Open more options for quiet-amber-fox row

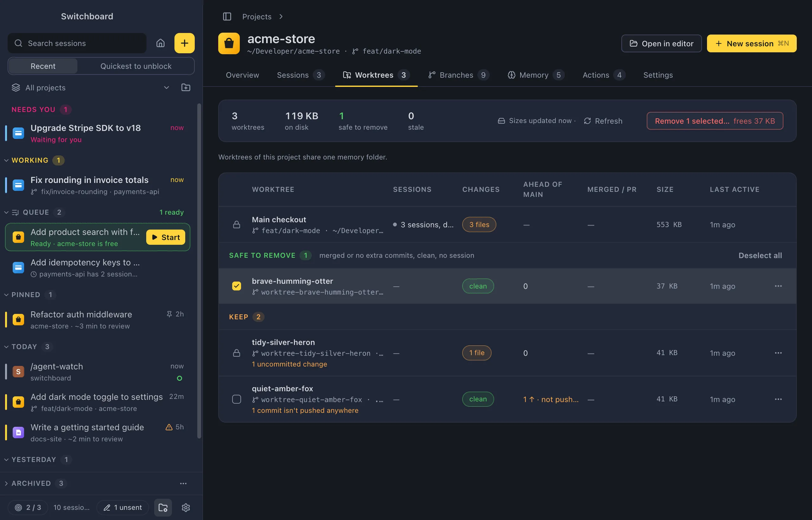pos(778,399)
